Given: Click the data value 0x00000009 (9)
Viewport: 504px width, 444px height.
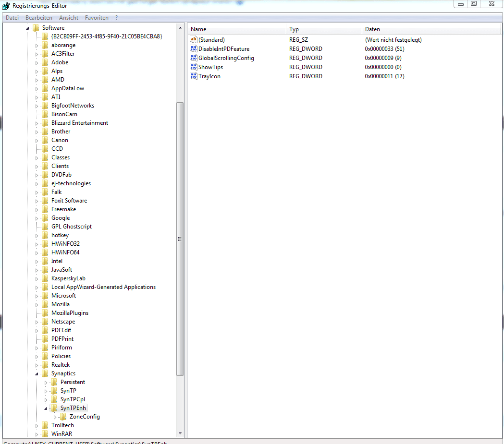Looking at the screenshot, I should [383, 58].
